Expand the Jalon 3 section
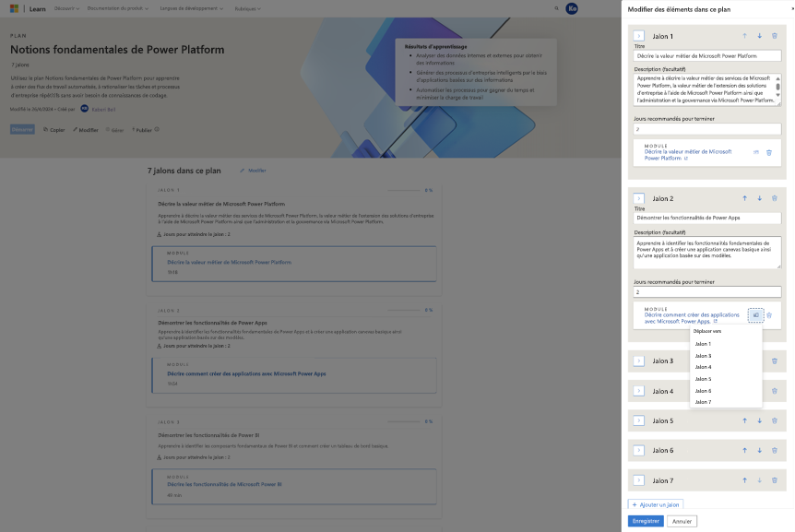Image resolution: width=795 pixels, height=532 pixels. 639,361
